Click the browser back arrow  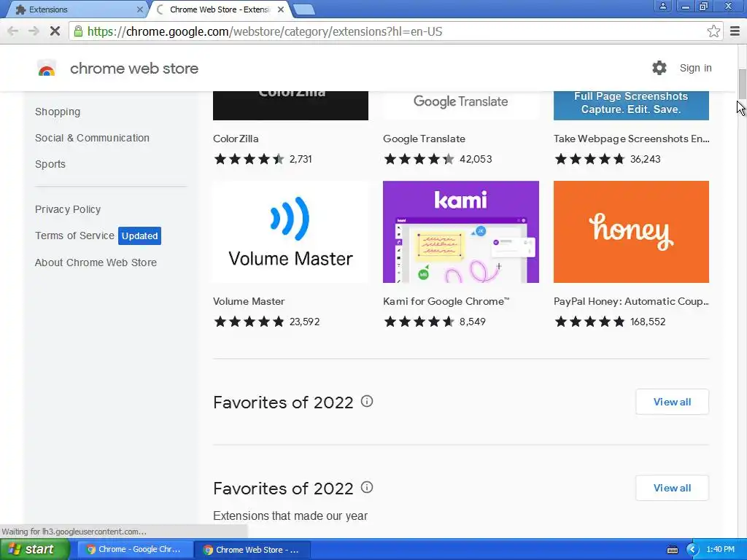[x=13, y=31]
